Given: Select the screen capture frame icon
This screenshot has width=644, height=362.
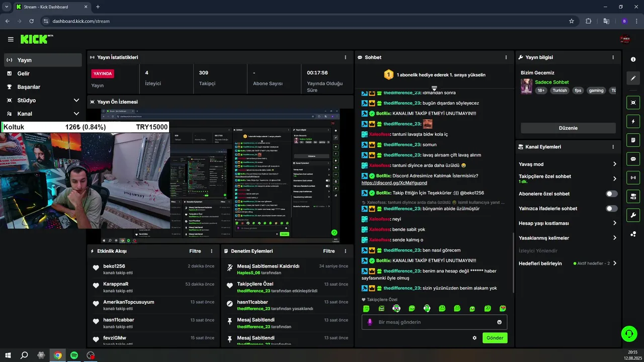Looking at the screenshot, I should coord(633,103).
